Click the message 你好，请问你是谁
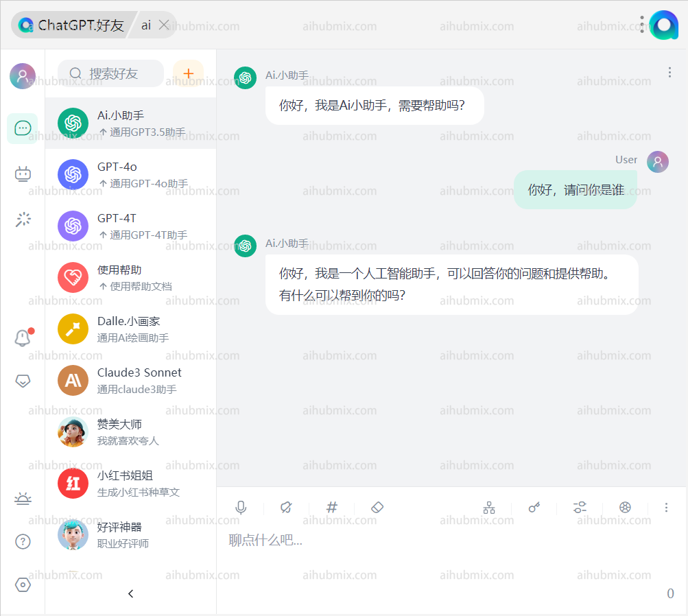This screenshot has width=688, height=616. (576, 189)
